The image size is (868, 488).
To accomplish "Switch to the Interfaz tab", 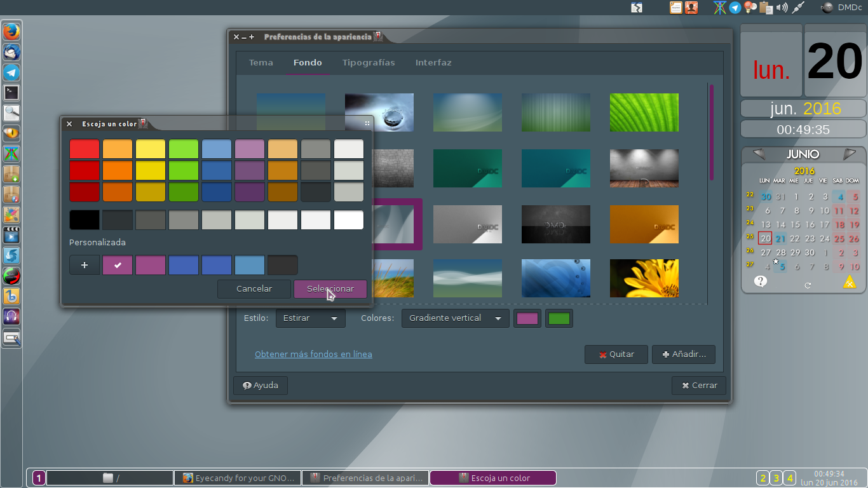I will click(433, 62).
